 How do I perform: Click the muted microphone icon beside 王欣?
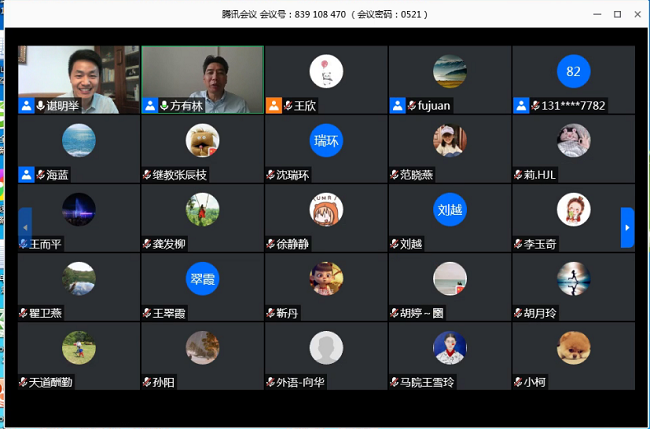[x=288, y=105]
